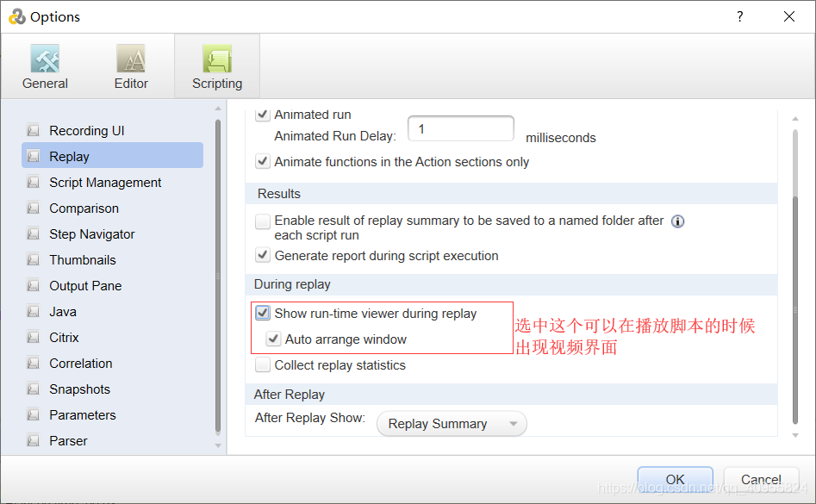Click the Animated Run Delay input field

click(461, 128)
